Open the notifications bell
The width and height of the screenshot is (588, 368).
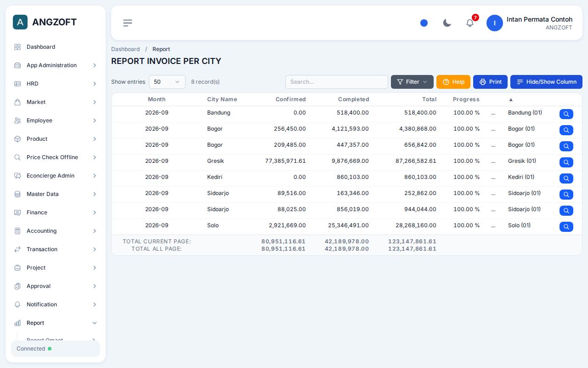(470, 23)
